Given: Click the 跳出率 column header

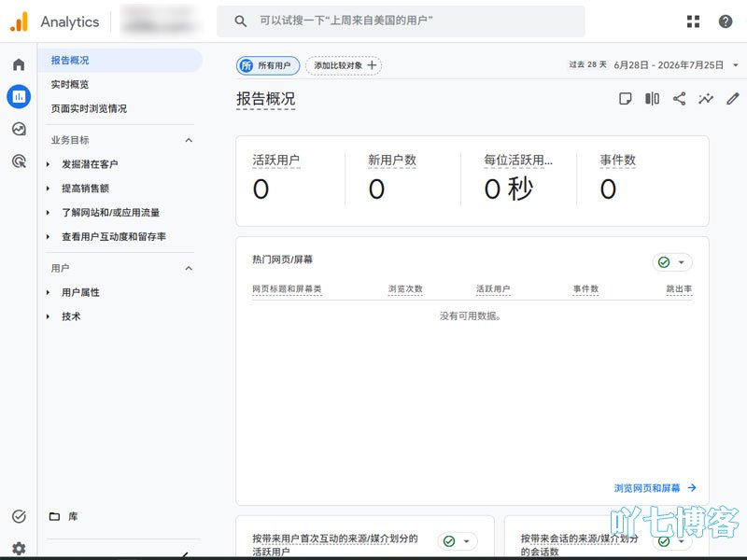Looking at the screenshot, I should (x=679, y=288).
